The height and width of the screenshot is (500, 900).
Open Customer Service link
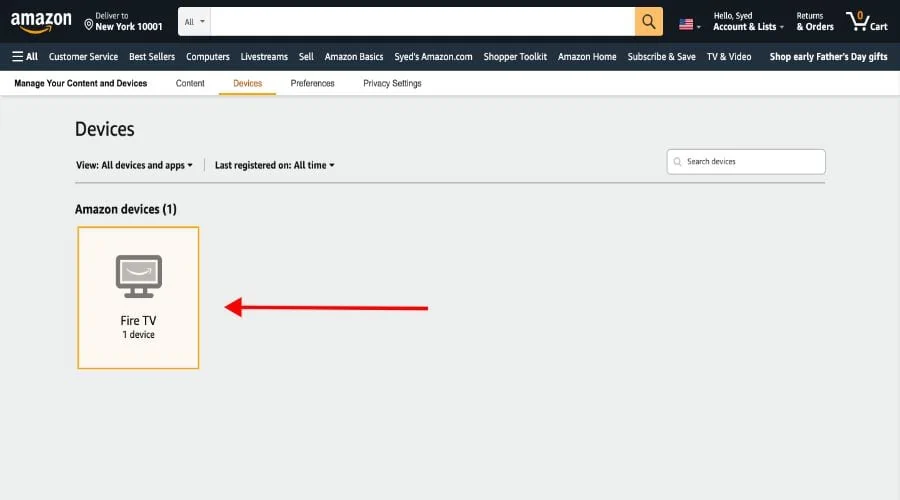click(83, 56)
